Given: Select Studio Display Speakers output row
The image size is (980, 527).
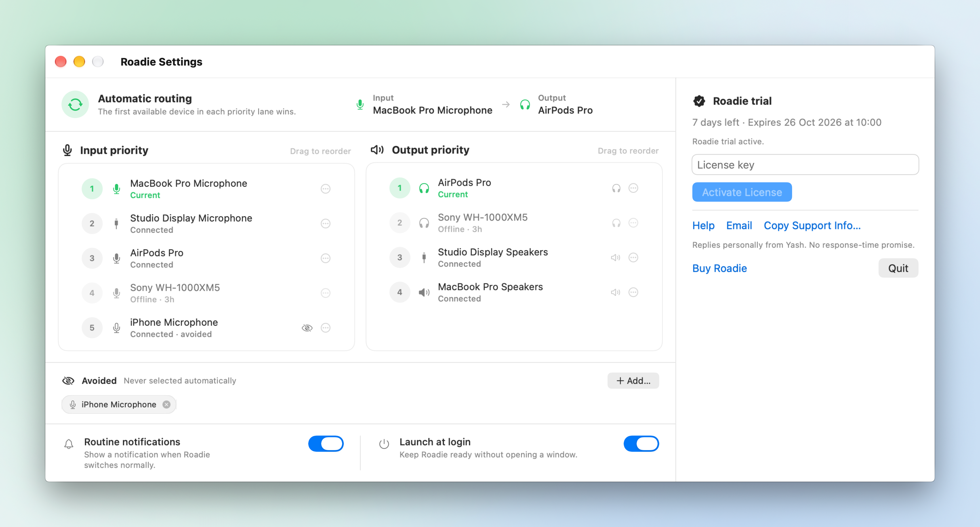Looking at the screenshot, I should pos(514,257).
